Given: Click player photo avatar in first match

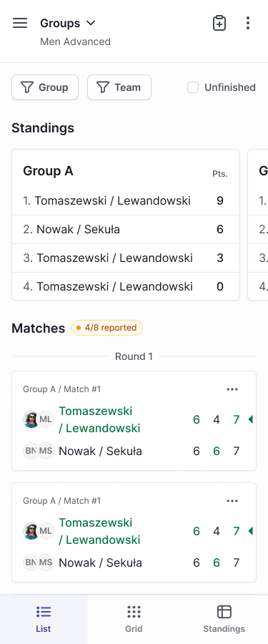Looking at the screenshot, I should point(31,419).
